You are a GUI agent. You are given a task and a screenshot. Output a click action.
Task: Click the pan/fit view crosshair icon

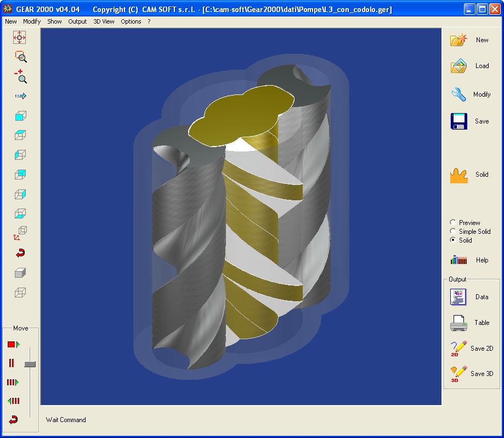pyautogui.click(x=20, y=37)
